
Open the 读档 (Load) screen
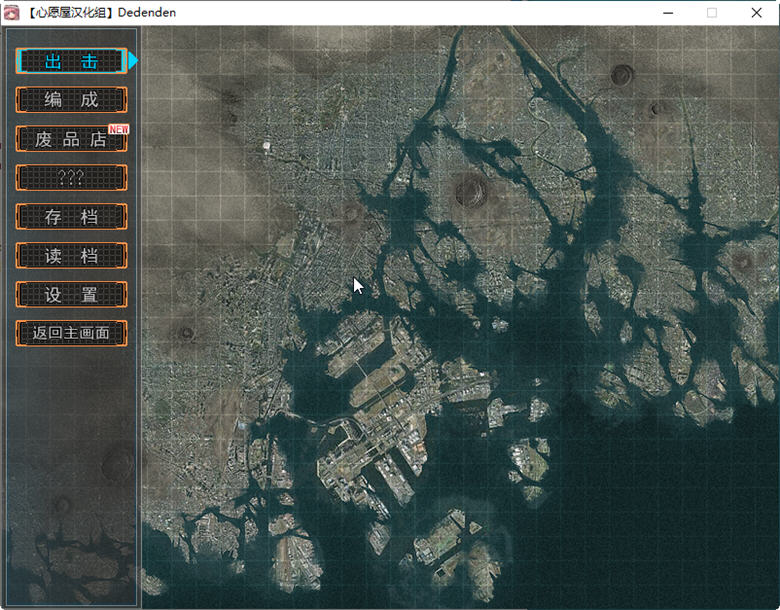click(71, 256)
